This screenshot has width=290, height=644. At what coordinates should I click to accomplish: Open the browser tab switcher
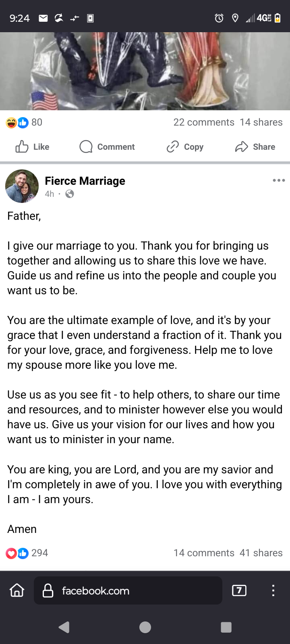(239, 590)
